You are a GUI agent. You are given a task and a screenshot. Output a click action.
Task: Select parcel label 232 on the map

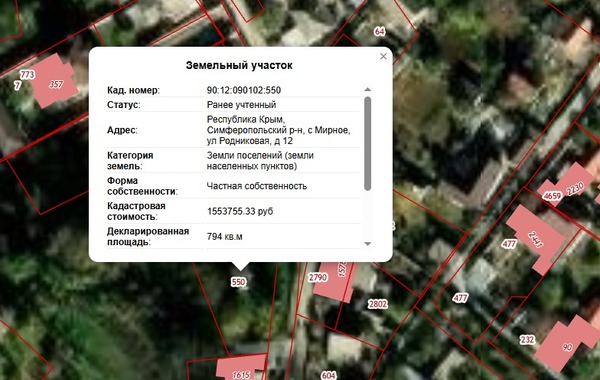tap(527, 339)
